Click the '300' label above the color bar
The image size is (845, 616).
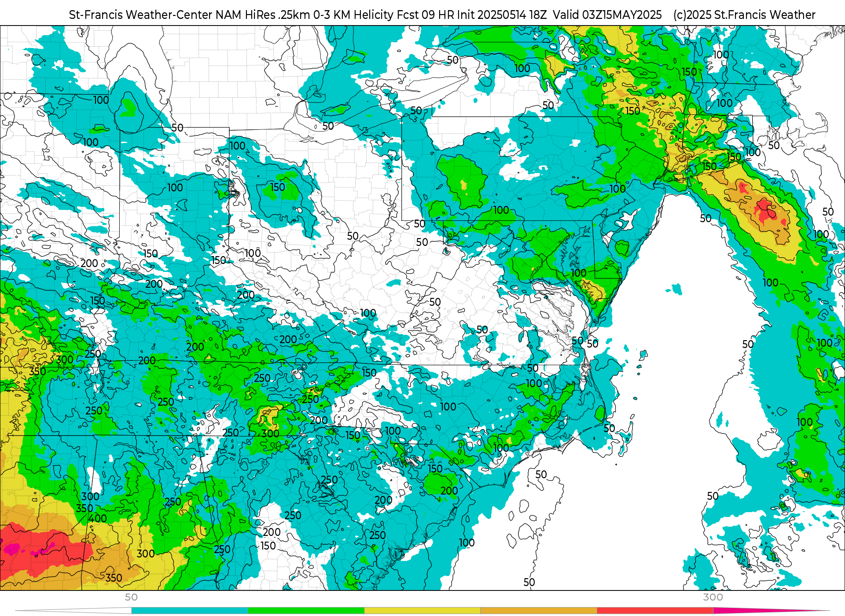pyautogui.click(x=713, y=597)
